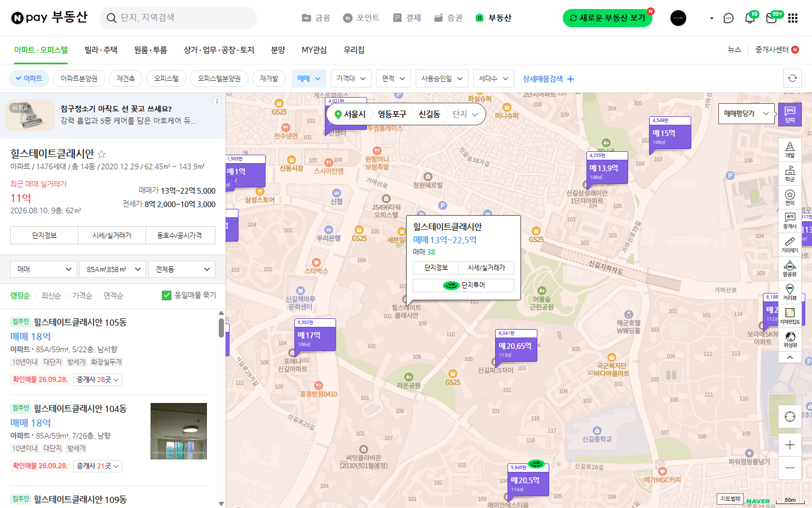Switch to 위성뷰 satellite view
This screenshot has height=508, width=812.
coord(789,339)
